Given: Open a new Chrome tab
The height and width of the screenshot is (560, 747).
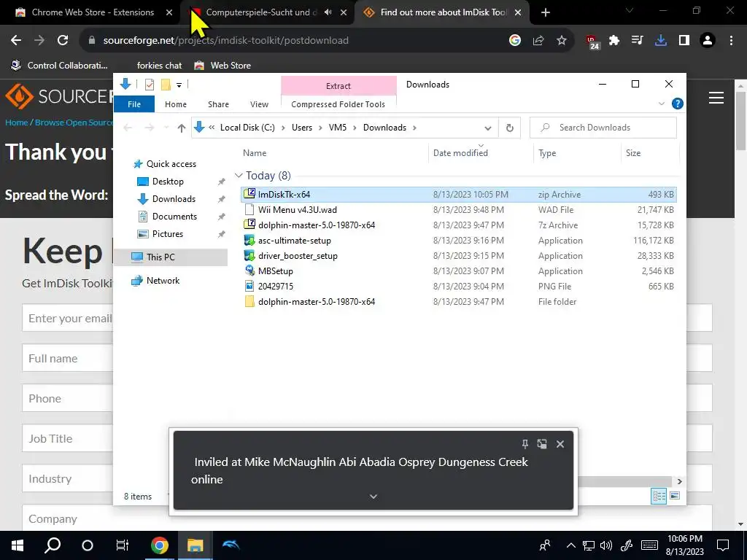Looking at the screenshot, I should tap(546, 12).
